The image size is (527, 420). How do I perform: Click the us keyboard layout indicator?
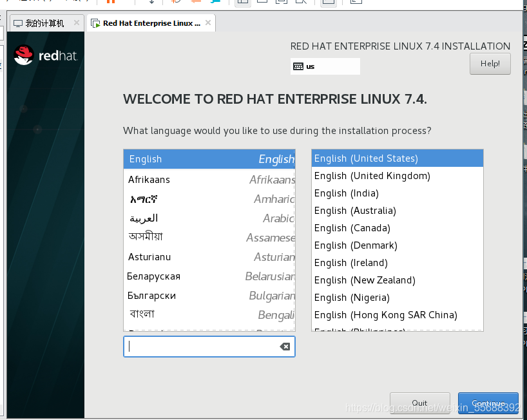point(325,66)
